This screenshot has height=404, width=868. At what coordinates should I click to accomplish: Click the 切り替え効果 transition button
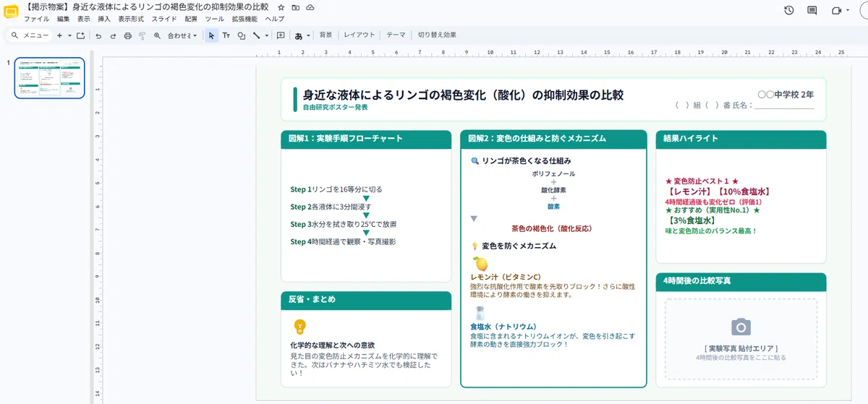(437, 35)
